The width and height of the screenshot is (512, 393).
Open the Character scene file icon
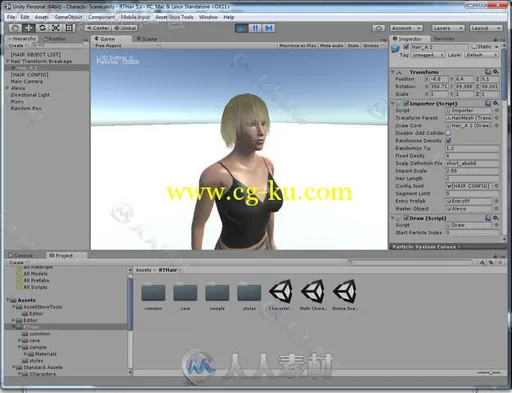(281, 291)
